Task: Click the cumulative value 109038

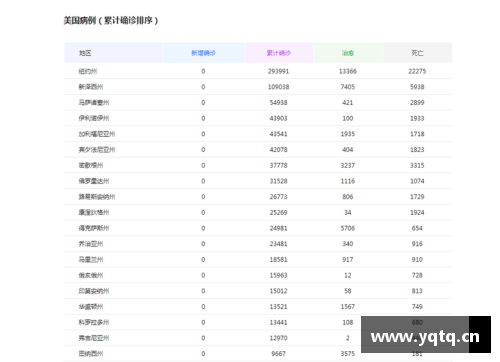Action: 279,87
